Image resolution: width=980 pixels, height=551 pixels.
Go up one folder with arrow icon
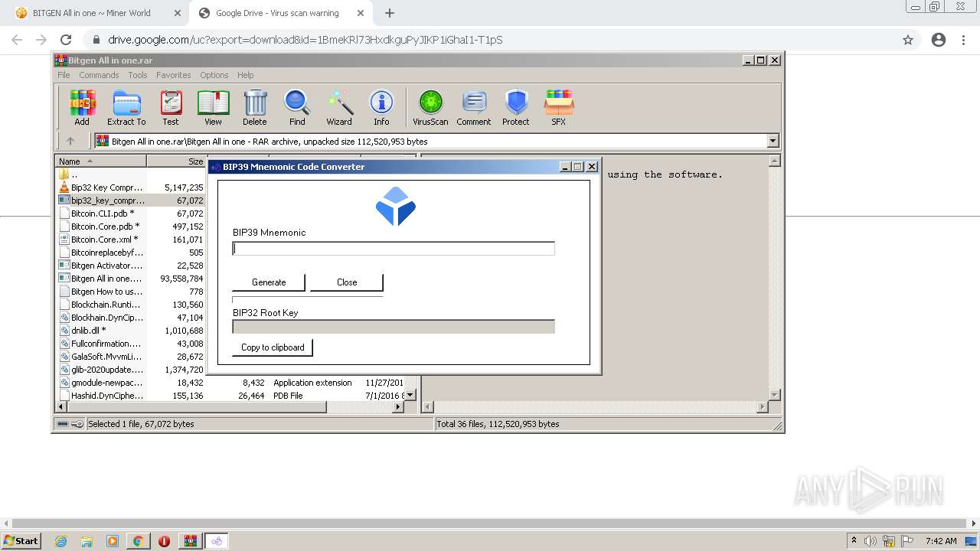coord(70,141)
